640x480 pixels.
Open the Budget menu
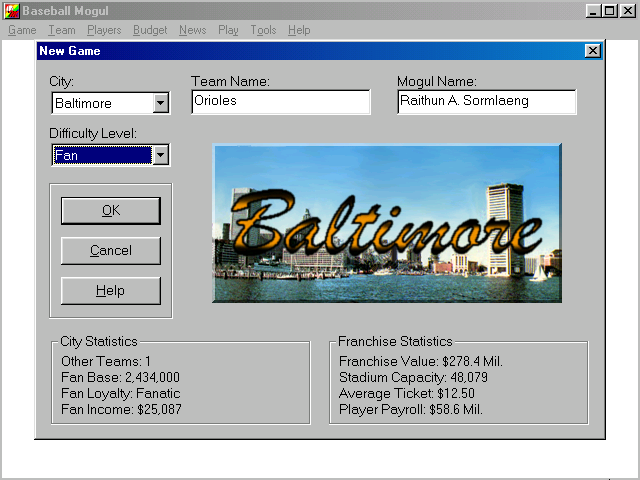click(150, 30)
